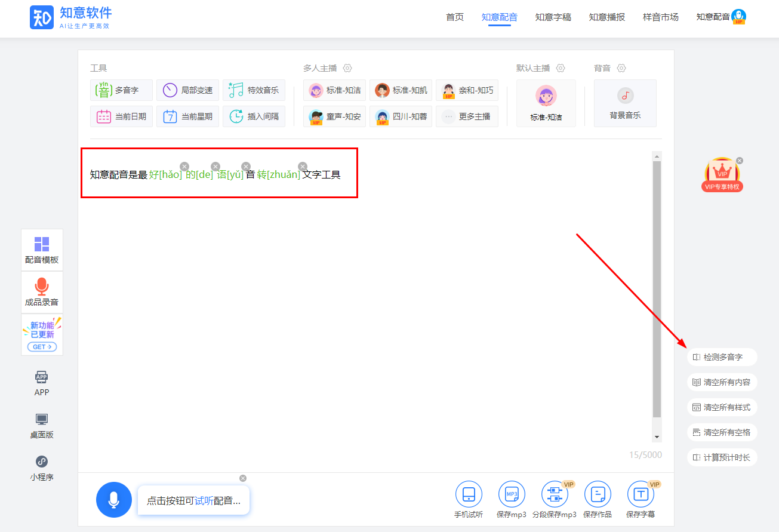This screenshot has width=779, height=532.
Task: Open 手机试听 phone preview
Action: point(469,494)
